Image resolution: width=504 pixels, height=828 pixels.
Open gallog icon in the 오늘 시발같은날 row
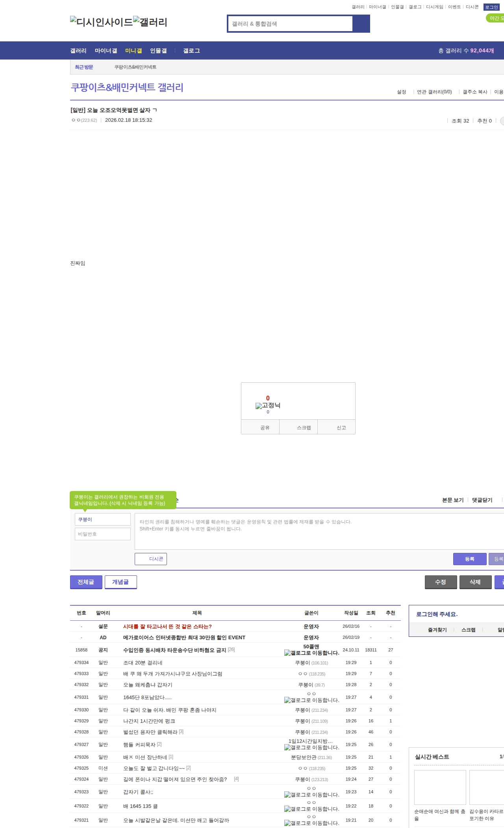(312, 823)
